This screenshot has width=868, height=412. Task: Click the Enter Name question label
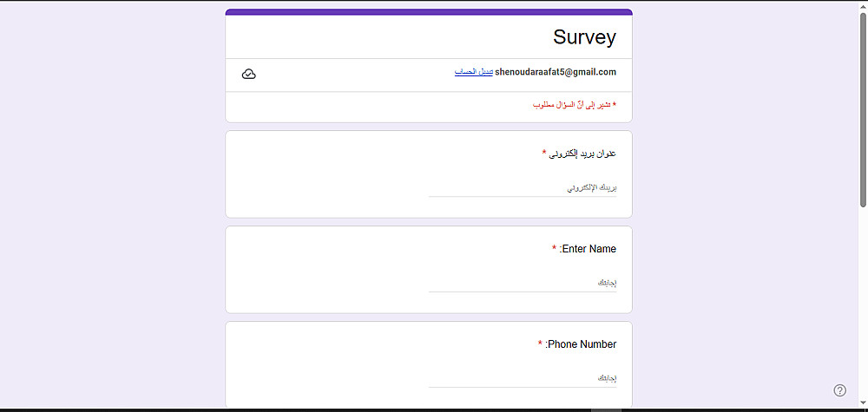(589, 249)
